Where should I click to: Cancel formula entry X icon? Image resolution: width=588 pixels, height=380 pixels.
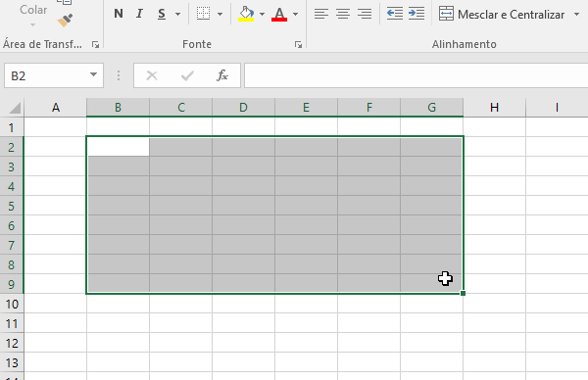pos(152,75)
